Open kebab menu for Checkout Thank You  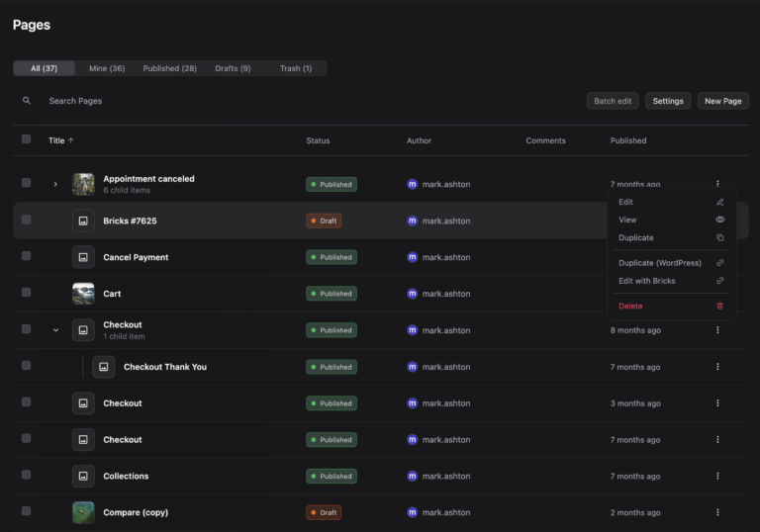[x=717, y=367]
